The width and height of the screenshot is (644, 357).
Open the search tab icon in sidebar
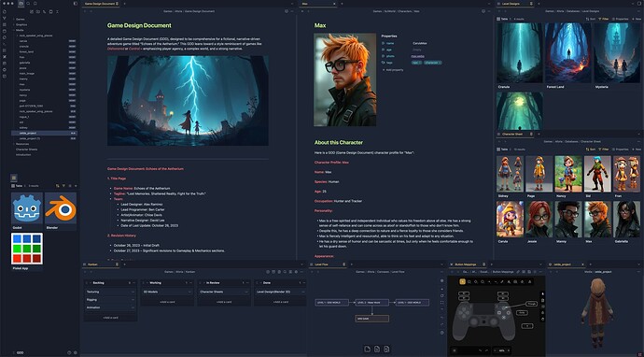28,4
